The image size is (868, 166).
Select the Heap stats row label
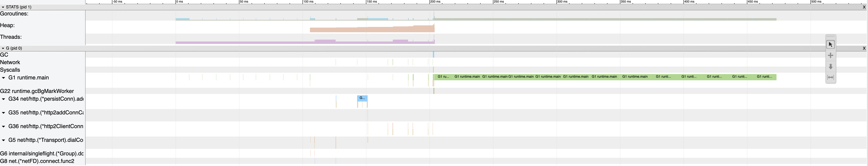pos(7,25)
